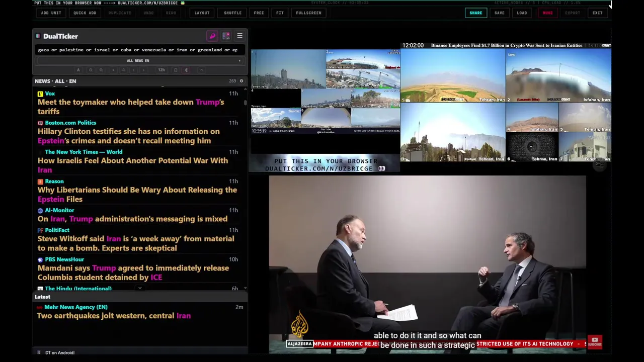Click the DT on Android! link
The image size is (644, 362).
(x=60, y=352)
